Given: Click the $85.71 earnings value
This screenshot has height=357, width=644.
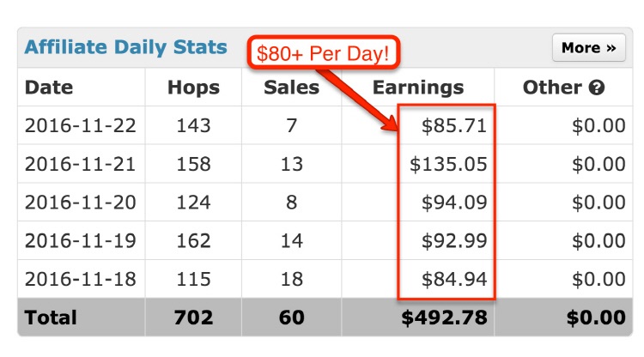Looking at the screenshot, I should 454,125.
